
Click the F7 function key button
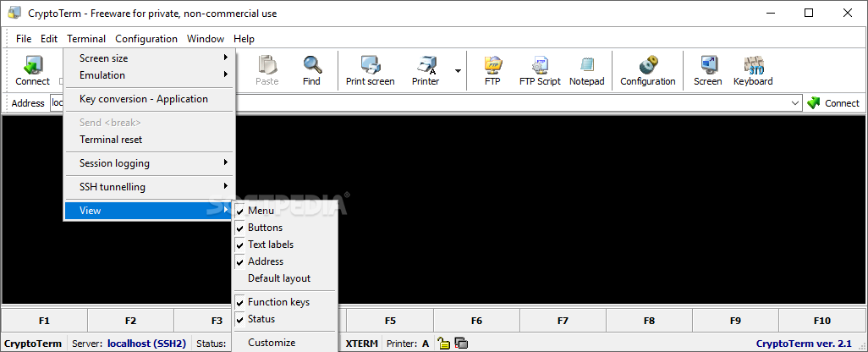[x=563, y=321]
